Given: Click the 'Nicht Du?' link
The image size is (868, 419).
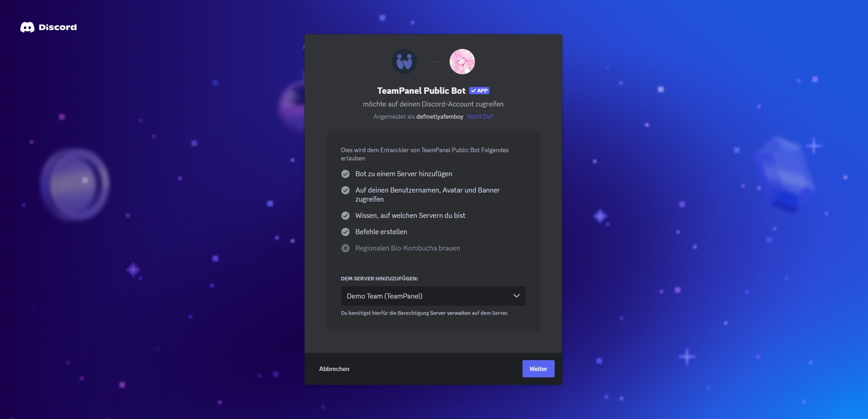Looking at the screenshot, I should [x=480, y=116].
